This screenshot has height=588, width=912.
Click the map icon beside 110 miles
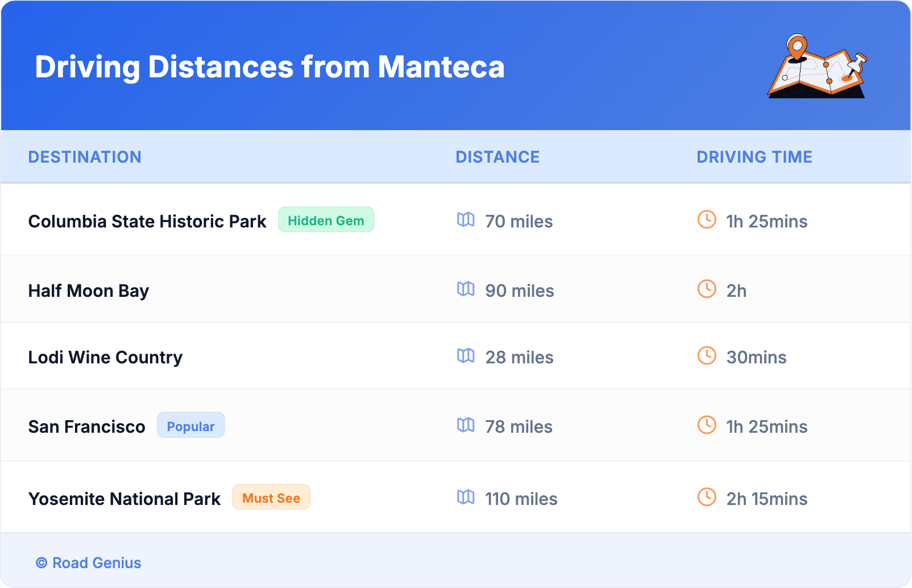click(x=466, y=497)
